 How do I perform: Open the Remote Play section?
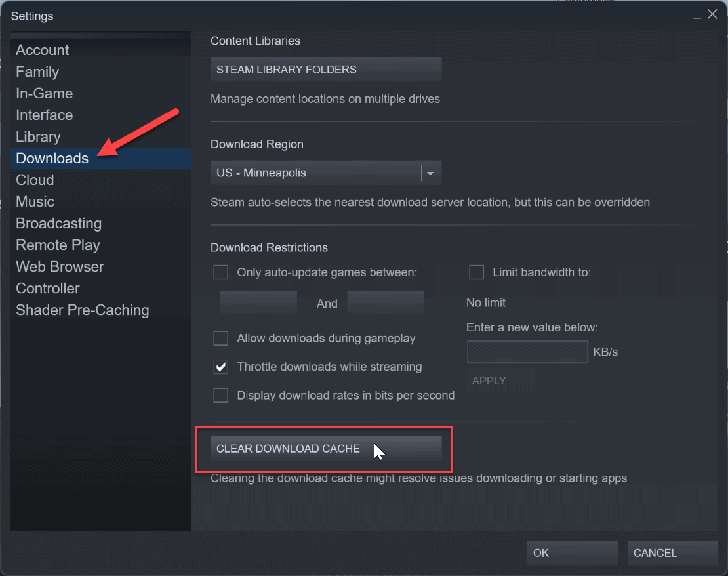(x=58, y=245)
